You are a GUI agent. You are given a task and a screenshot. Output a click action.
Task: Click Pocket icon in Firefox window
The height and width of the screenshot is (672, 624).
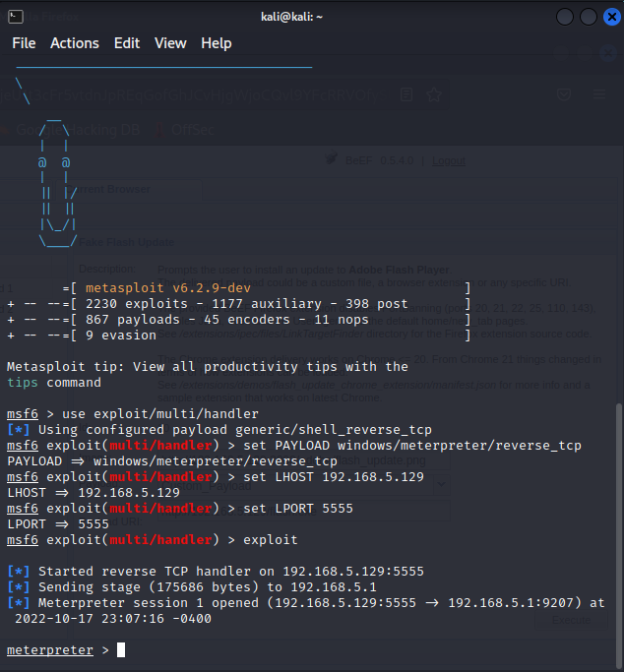tap(564, 94)
